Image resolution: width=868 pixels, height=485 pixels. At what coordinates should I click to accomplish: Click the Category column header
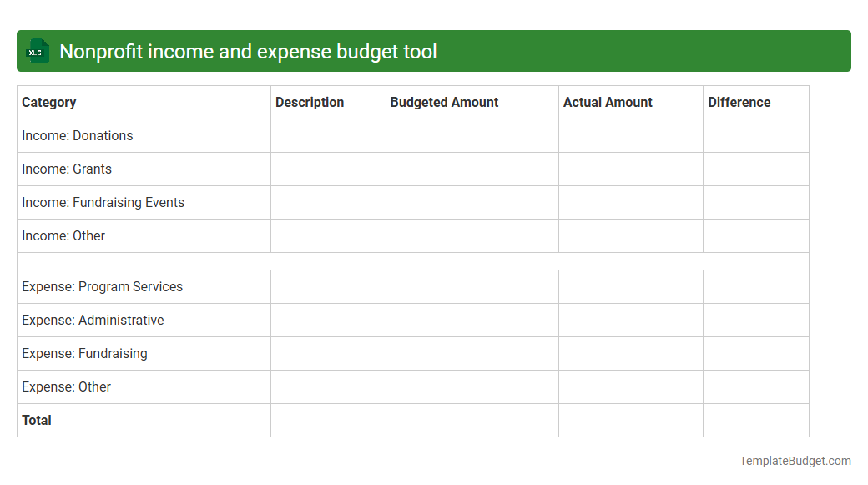(49, 102)
